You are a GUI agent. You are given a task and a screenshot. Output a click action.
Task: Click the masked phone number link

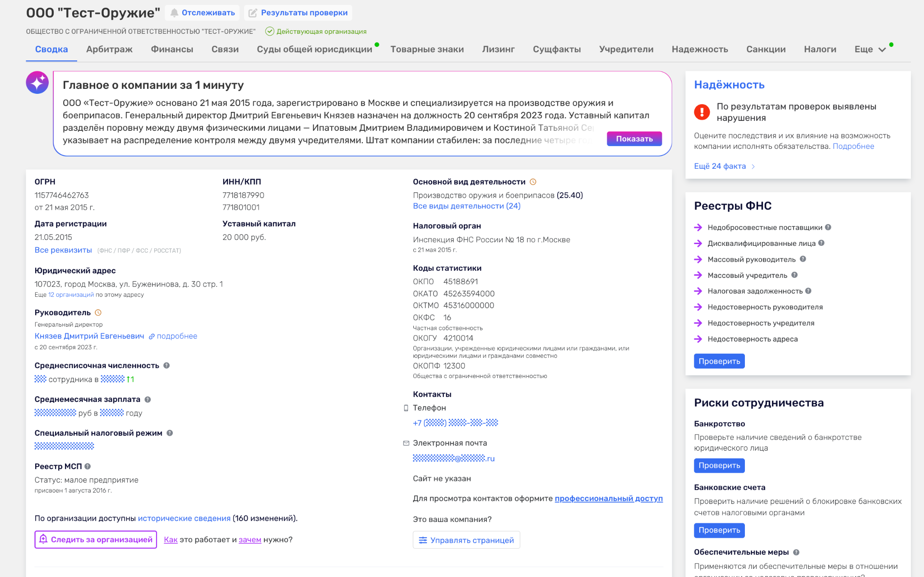[455, 423]
